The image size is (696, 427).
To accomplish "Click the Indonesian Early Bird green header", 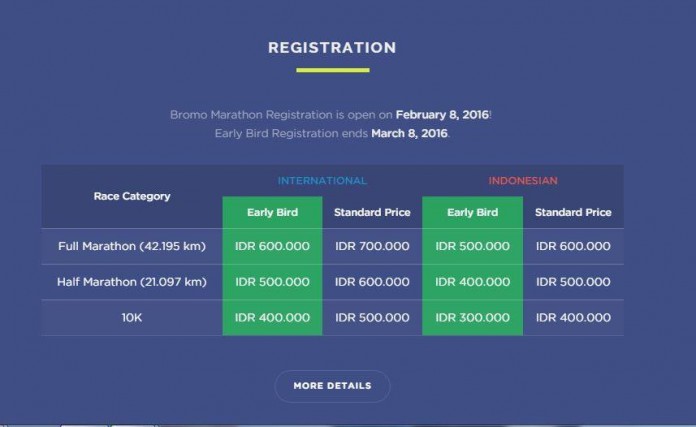I will (x=472, y=213).
